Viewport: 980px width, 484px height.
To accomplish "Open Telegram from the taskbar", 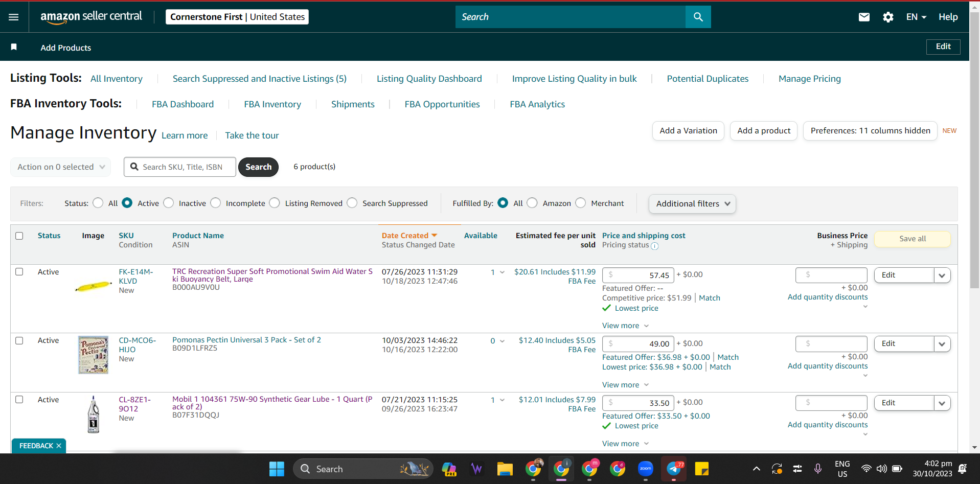I will (x=674, y=469).
